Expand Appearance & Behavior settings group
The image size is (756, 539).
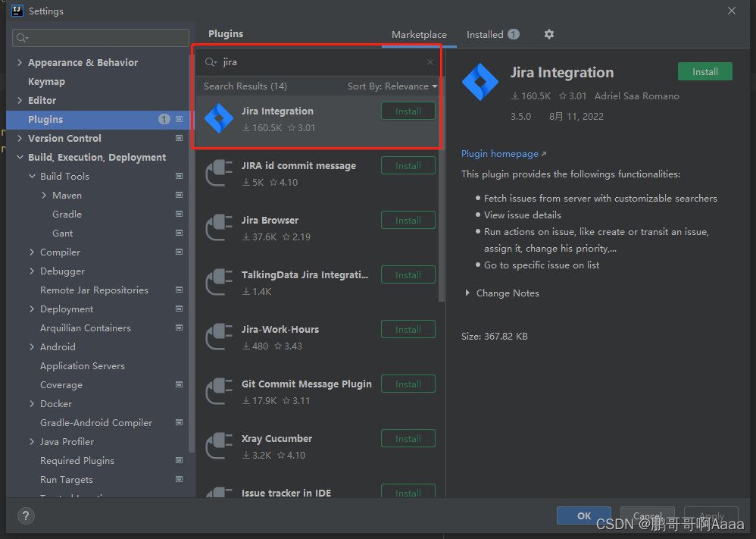pyautogui.click(x=20, y=62)
